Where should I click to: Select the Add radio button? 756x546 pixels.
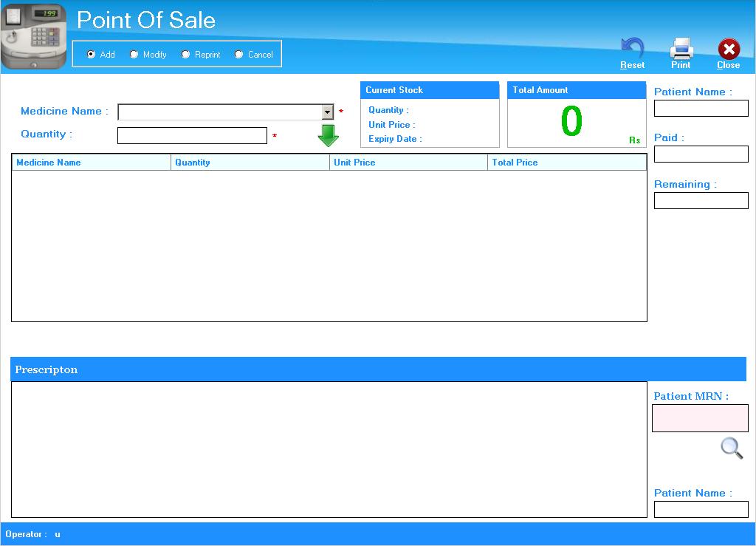click(x=91, y=55)
